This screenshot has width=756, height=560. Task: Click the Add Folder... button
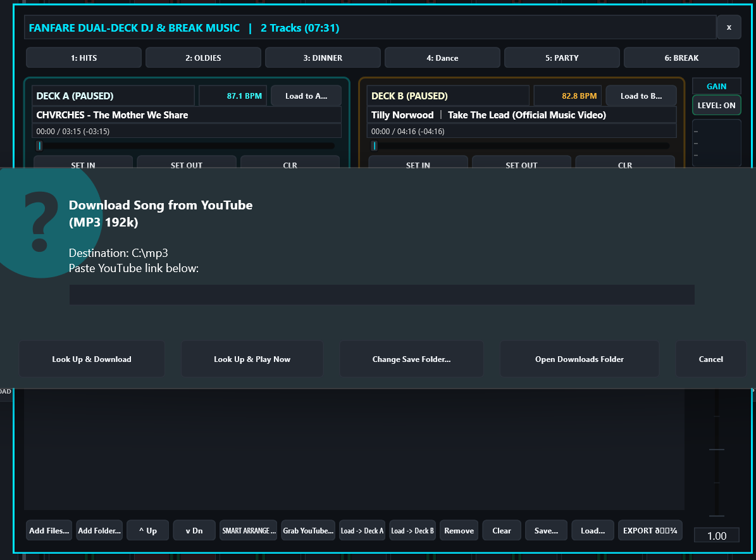click(x=99, y=531)
